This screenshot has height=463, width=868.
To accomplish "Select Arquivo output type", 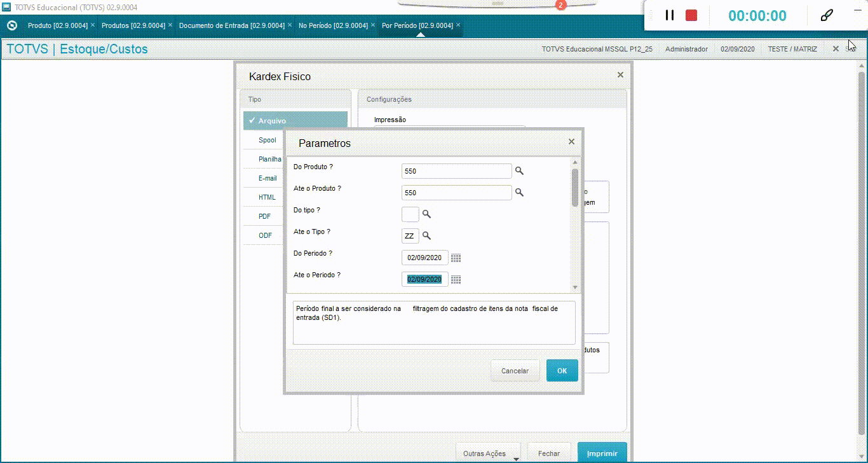I will [x=295, y=121].
